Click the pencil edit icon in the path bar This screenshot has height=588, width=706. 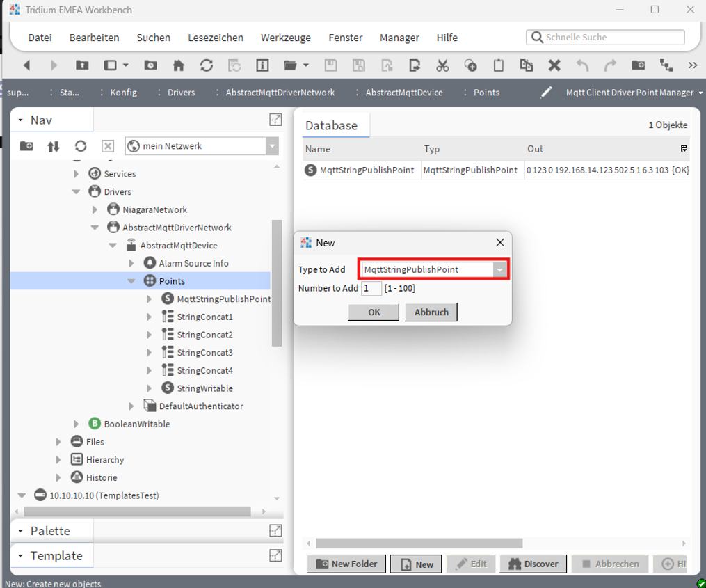tap(546, 93)
